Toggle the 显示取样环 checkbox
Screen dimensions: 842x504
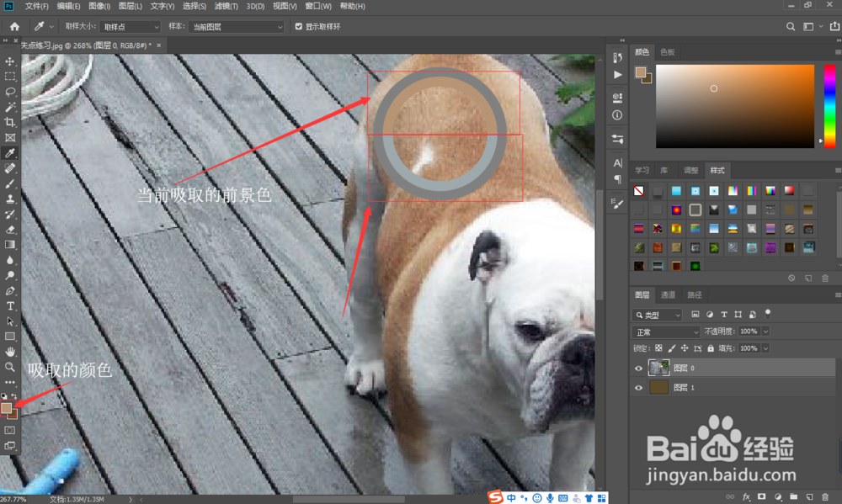(299, 26)
